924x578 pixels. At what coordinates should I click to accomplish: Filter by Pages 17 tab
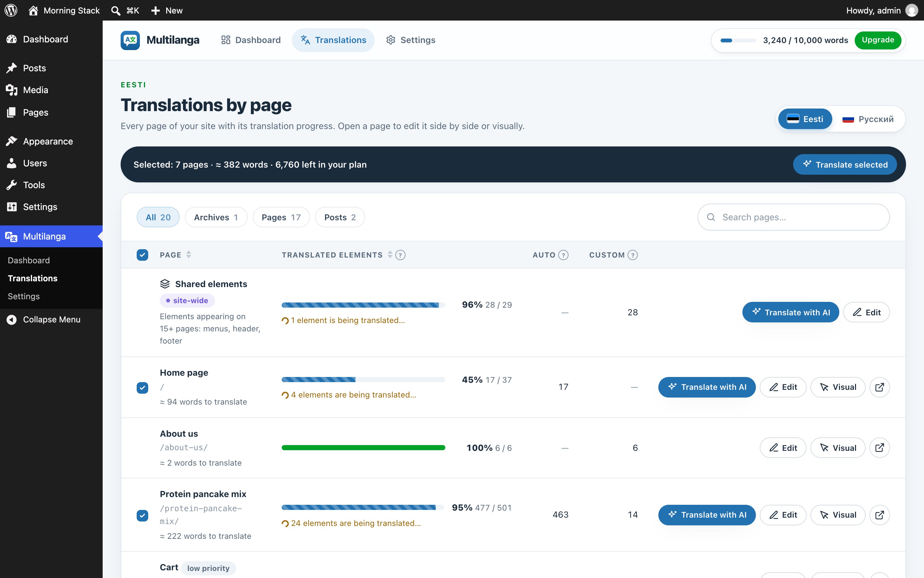[281, 217]
